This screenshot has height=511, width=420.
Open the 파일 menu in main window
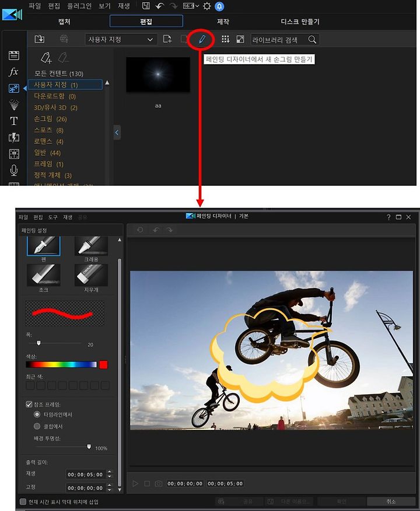(x=35, y=6)
